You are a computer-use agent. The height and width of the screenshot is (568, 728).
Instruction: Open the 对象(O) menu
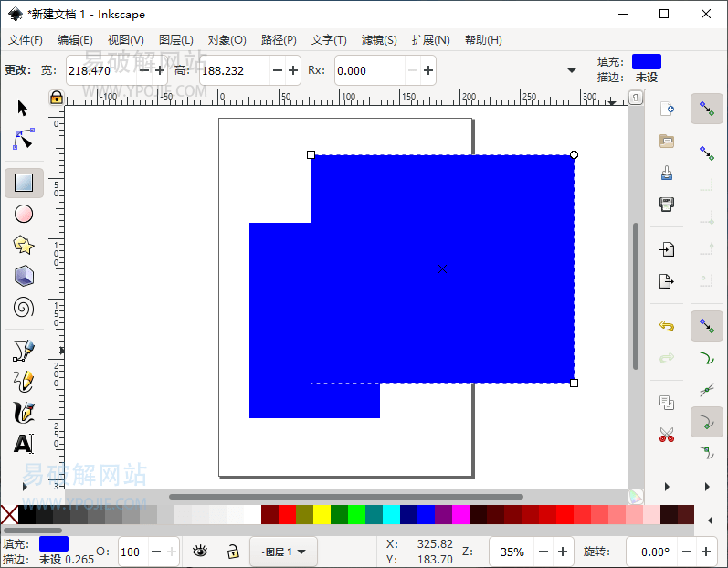pos(227,40)
